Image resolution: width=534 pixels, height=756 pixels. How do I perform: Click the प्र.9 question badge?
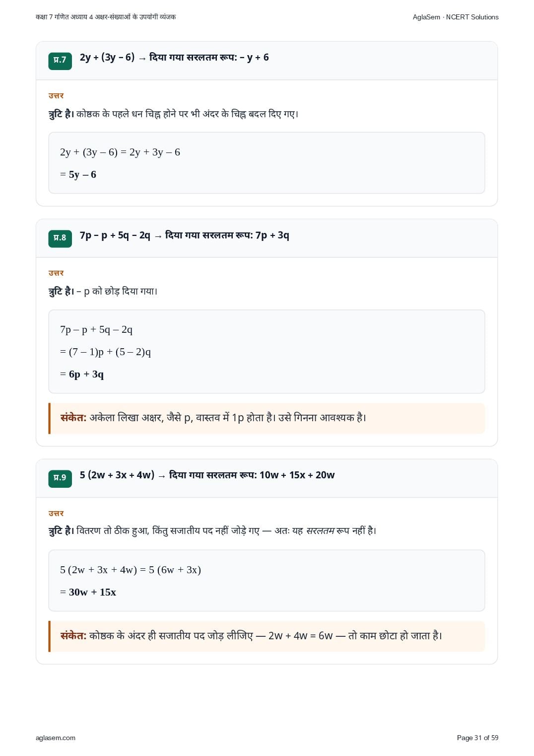tap(60, 478)
